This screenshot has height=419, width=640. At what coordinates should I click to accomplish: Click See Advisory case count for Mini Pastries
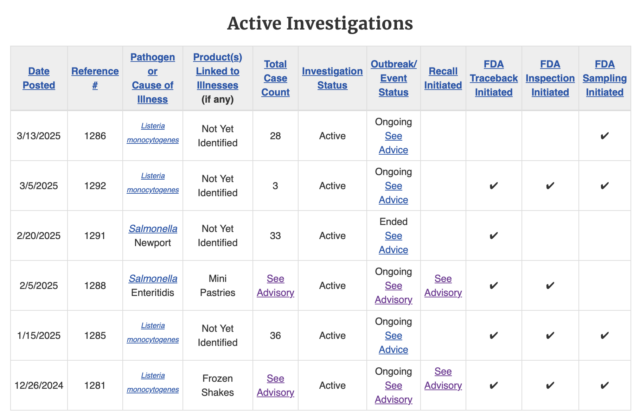pos(276,286)
